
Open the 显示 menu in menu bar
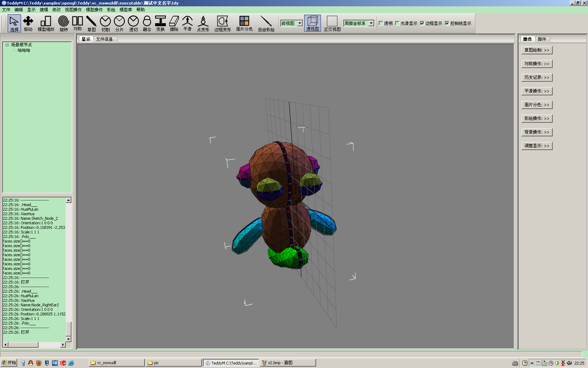pyautogui.click(x=31, y=10)
